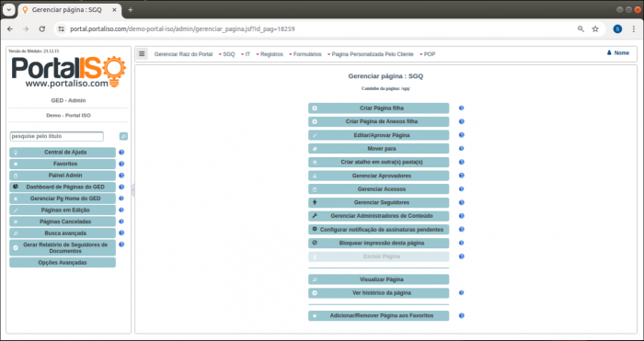Screen dimensions: 644x341
Task: Click help icon beside Páginas em Edição
Action: point(121,210)
